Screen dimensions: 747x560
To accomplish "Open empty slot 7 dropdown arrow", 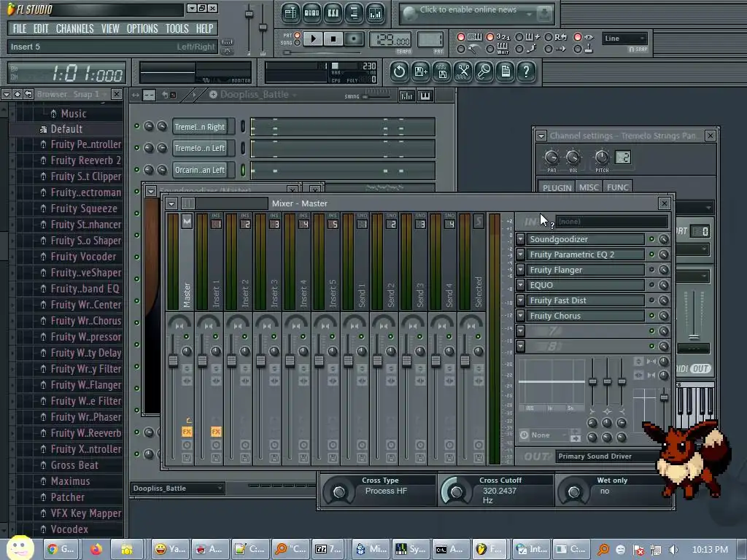I will (521, 330).
